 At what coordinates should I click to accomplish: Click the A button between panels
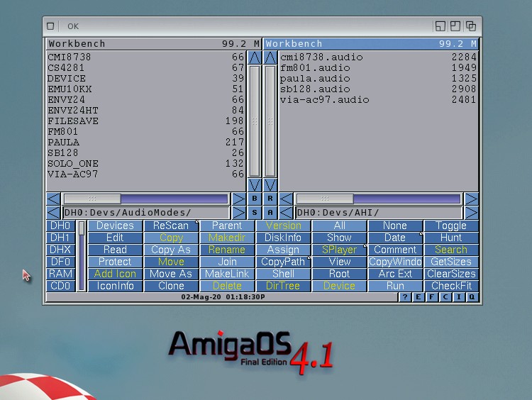point(270,213)
